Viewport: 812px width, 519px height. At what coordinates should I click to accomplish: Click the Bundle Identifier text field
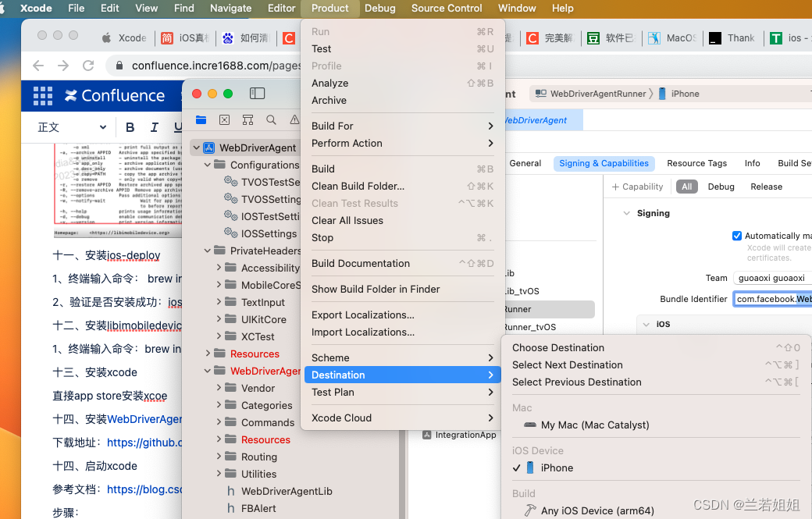point(773,299)
